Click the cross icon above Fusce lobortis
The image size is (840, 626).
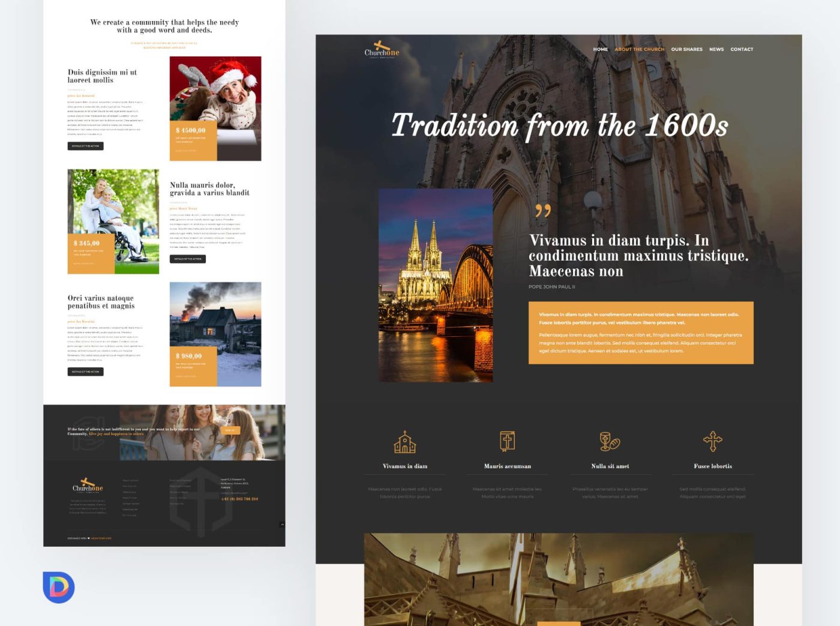713,441
